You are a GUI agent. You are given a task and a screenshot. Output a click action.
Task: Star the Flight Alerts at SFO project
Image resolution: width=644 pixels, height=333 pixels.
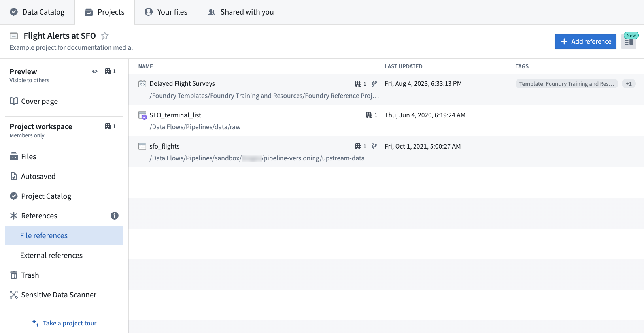click(x=105, y=36)
